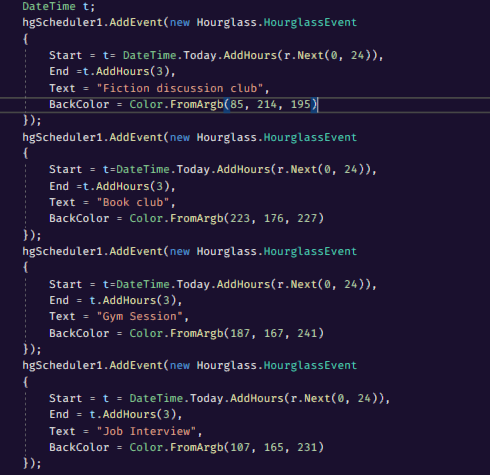Image resolution: width=490 pixels, height=475 pixels.
Task: Click BackColor in the Job Interview event
Action: [79, 447]
